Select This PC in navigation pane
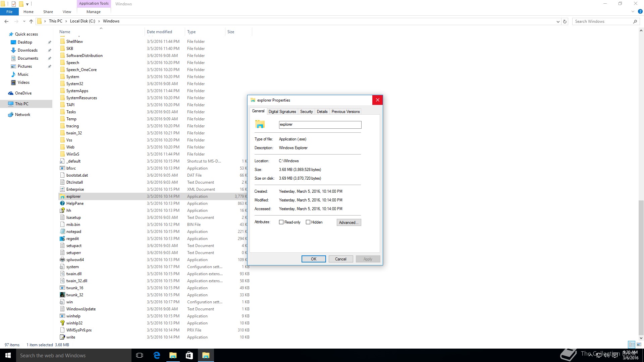The height and width of the screenshot is (362, 644). pyautogui.click(x=22, y=104)
